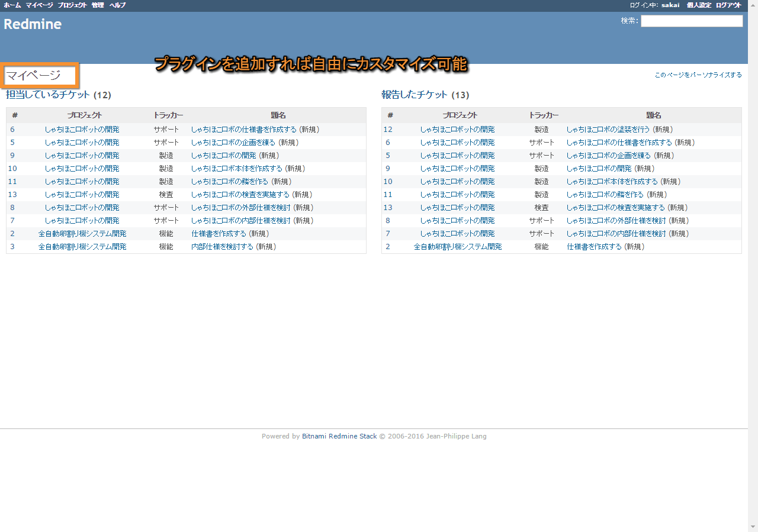Screen dimensions: 758x532
Task: Open 仕様書を作成する in 報告したチケット table
Action: (594, 247)
